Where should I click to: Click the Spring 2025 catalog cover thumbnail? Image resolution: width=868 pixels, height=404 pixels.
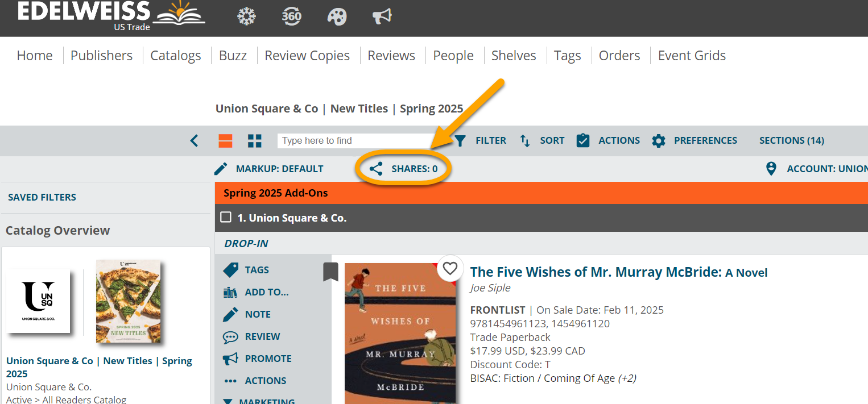pos(128,301)
